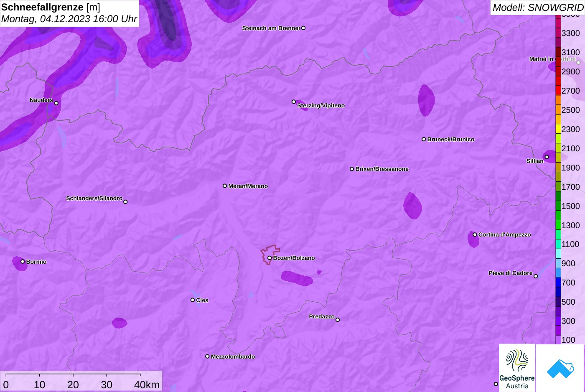The image size is (585, 392).
Task: Click the dark red 3100 legend swatch
Action: pos(558,52)
